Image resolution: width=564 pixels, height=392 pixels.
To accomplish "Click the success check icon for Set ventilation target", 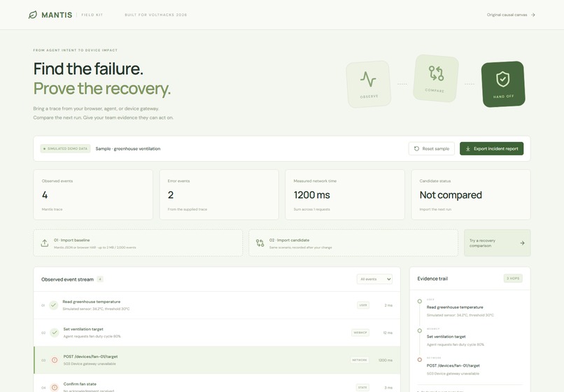I will 55,332.
